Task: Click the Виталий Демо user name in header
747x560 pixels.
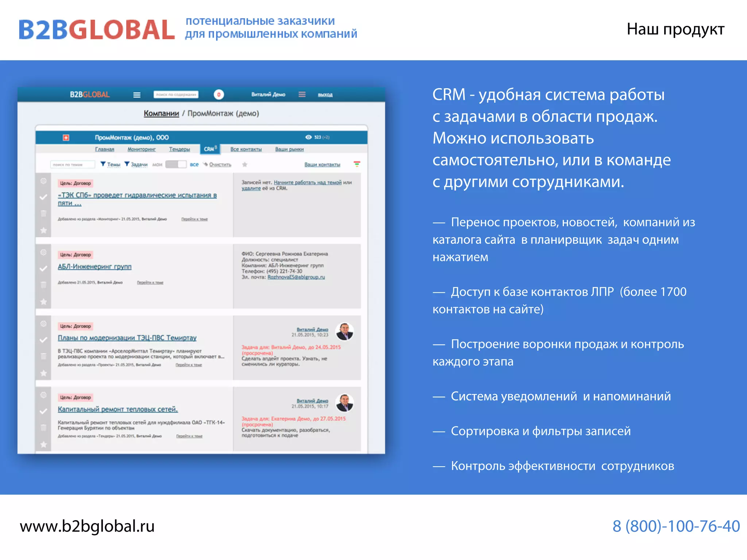Action: [268, 94]
